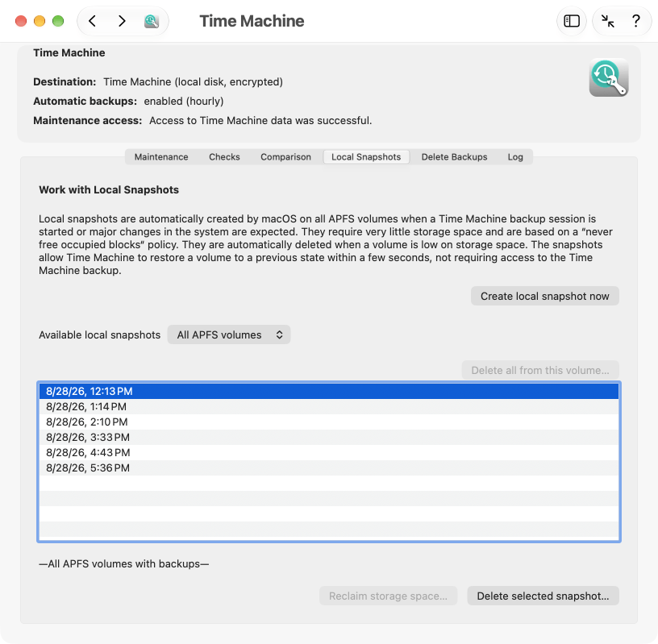Open the All APFS volumes dropdown
This screenshot has width=658, height=644.
click(229, 334)
